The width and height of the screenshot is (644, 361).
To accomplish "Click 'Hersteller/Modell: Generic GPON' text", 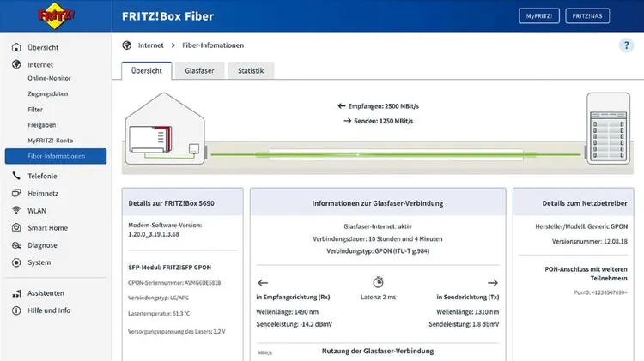I will pos(581,226).
